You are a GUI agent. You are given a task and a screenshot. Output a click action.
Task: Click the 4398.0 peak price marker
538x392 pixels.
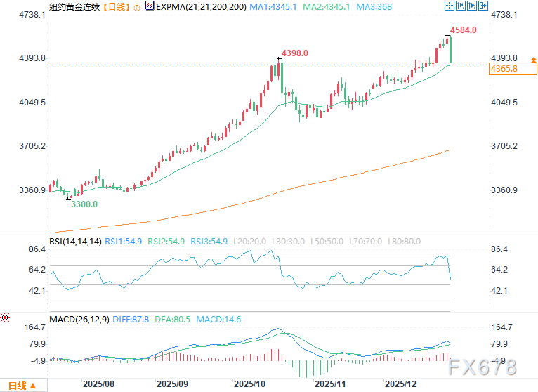[294, 53]
